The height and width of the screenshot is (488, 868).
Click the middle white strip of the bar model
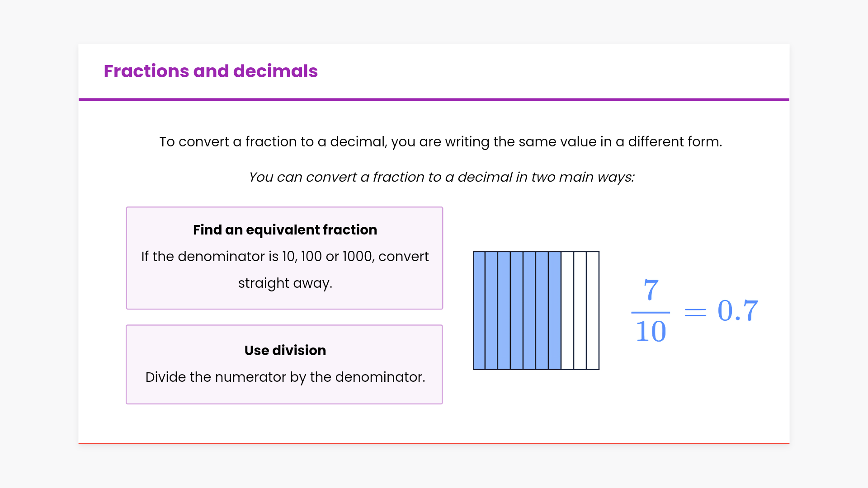pyautogui.click(x=580, y=310)
